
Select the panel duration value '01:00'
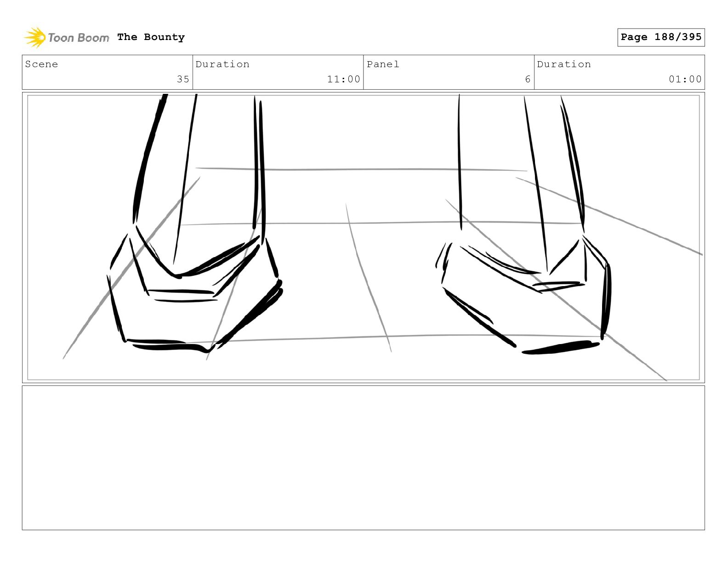tap(685, 79)
